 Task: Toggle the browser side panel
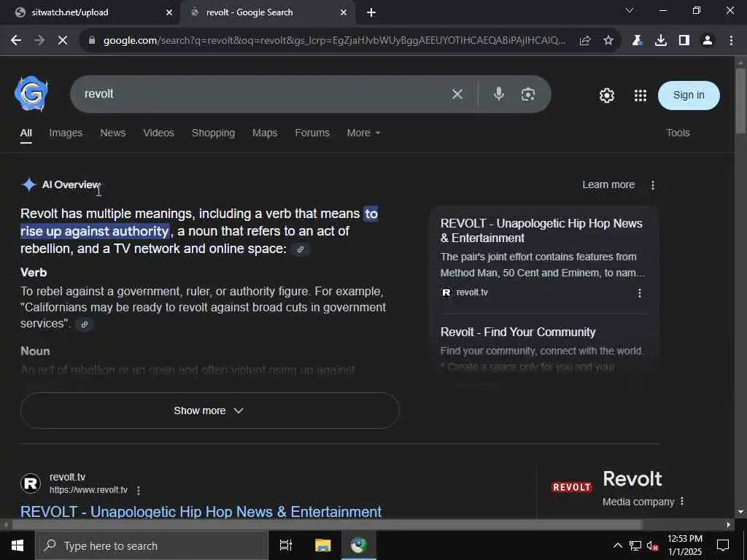click(x=684, y=41)
